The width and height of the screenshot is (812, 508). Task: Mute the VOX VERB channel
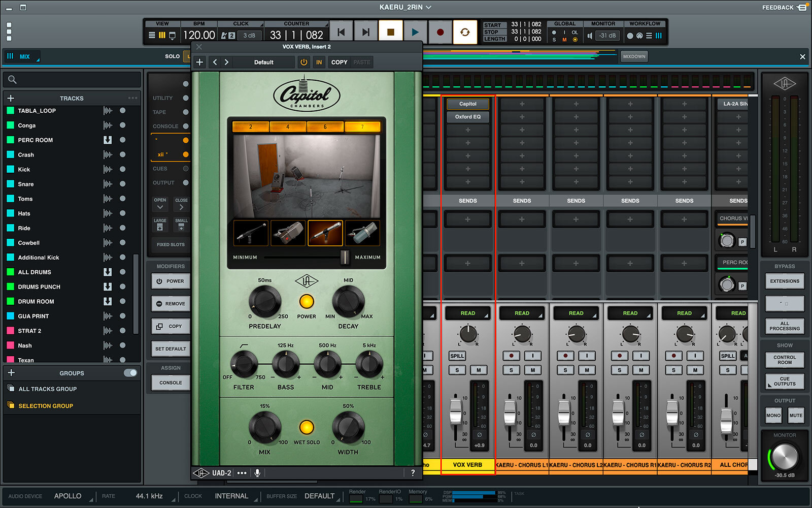pyautogui.click(x=478, y=370)
